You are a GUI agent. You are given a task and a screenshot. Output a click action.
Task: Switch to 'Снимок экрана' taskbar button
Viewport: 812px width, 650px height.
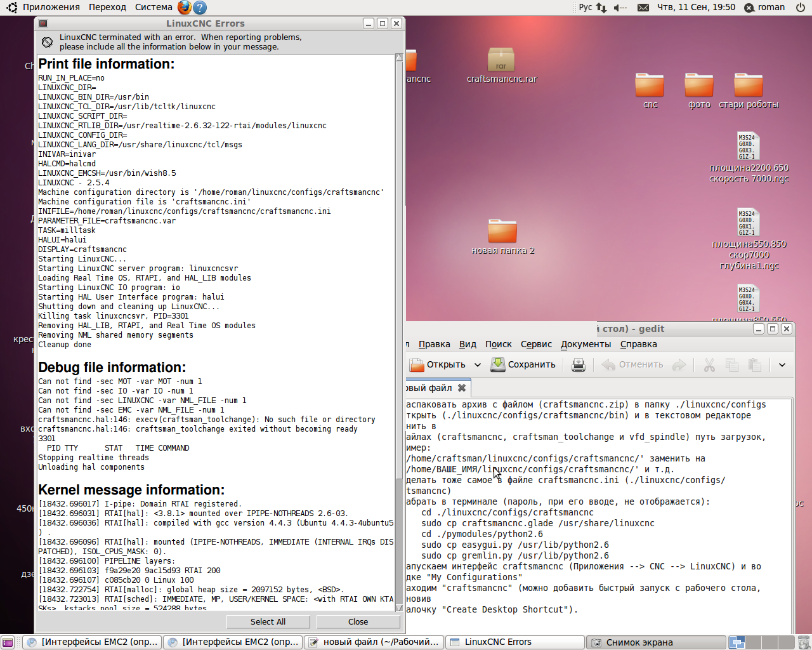click(656, 642)
